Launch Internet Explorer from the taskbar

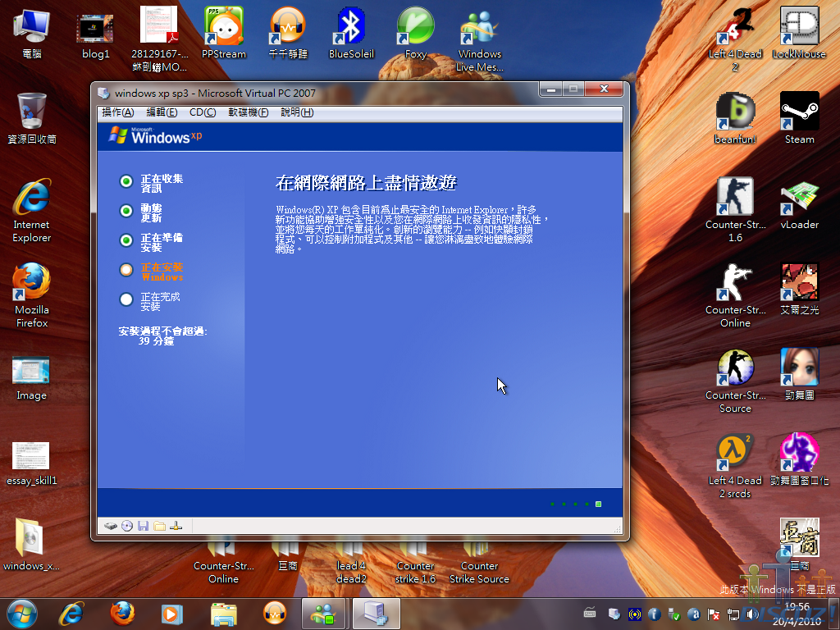[x=71, y=614]
